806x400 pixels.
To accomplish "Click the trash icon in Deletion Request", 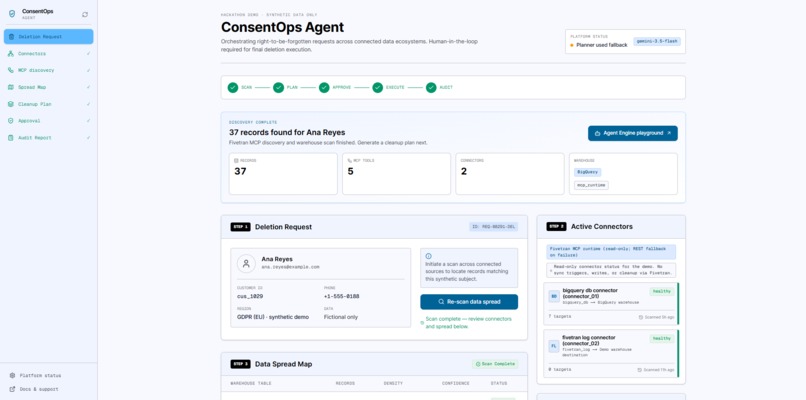I will pos(11,37).
